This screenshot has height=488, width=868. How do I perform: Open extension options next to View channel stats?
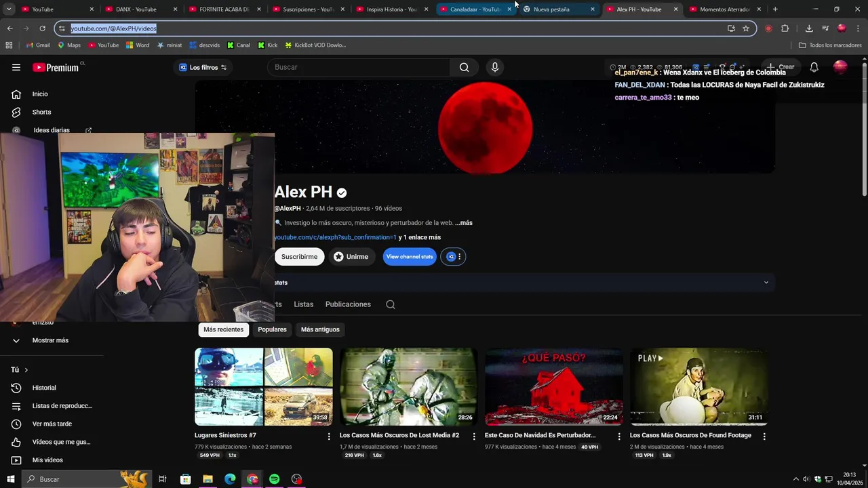pyautogui.click(x=453, y=257)
